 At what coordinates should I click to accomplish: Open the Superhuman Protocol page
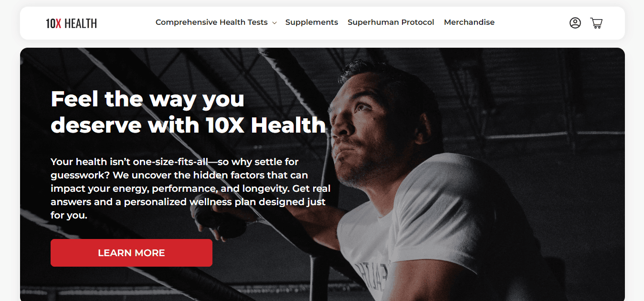point(391,22)
